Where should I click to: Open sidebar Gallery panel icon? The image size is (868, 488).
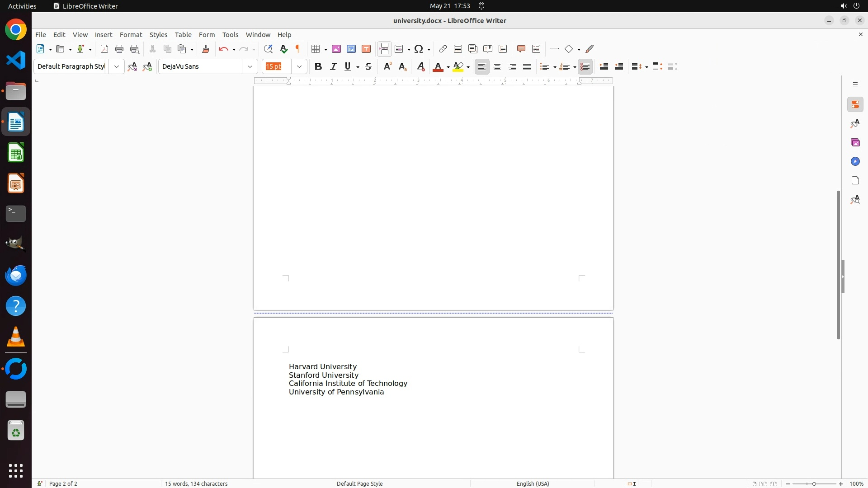click(855, 143)
